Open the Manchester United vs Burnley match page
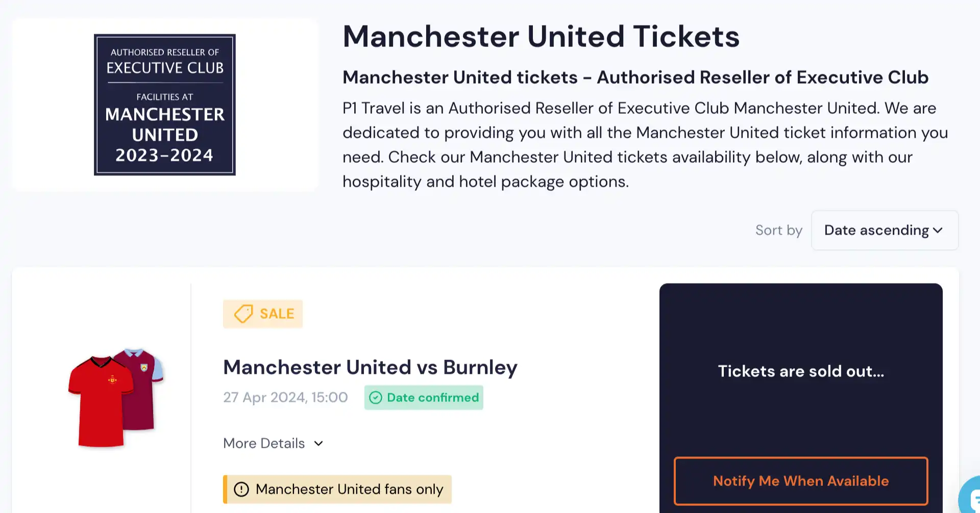This screenshot has height=513, width=980. [x=370, y=367]
